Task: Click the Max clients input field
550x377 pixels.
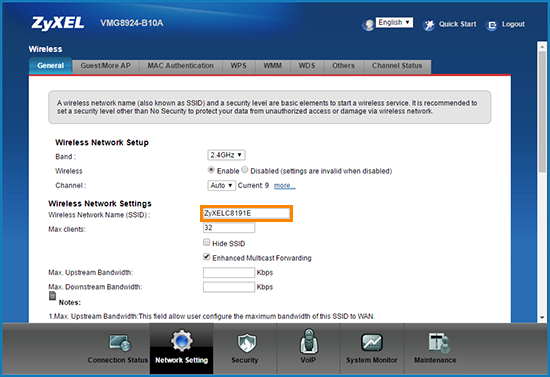Action: point(229,228)
